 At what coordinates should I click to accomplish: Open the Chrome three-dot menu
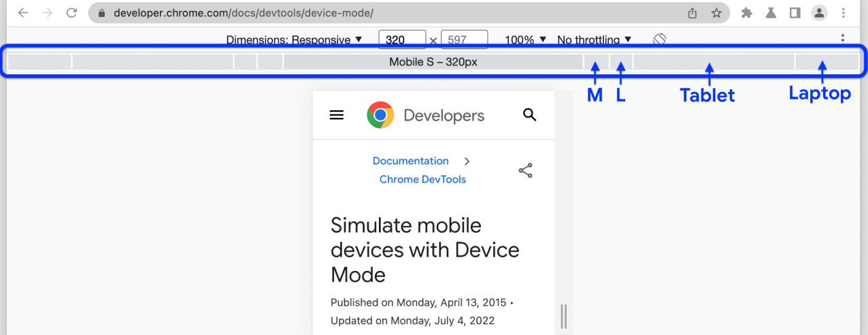coord(844,13)
